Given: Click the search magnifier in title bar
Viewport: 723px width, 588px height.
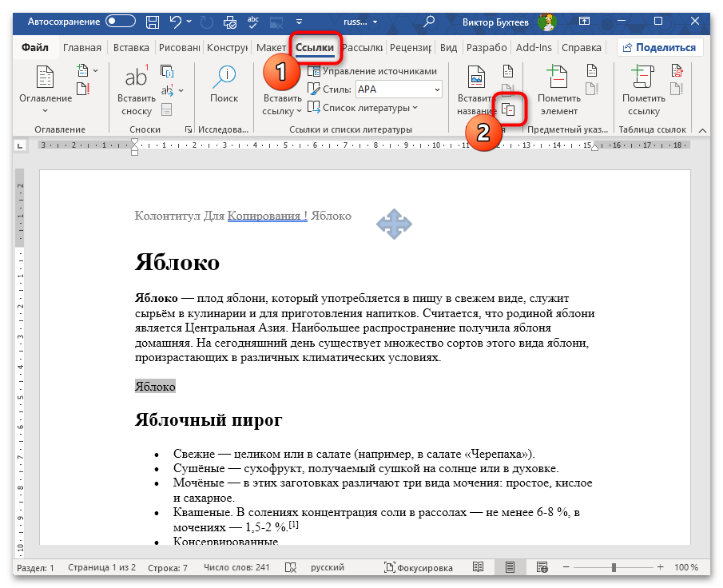Looking at the screenshot, I should click(x=429, y=22).
